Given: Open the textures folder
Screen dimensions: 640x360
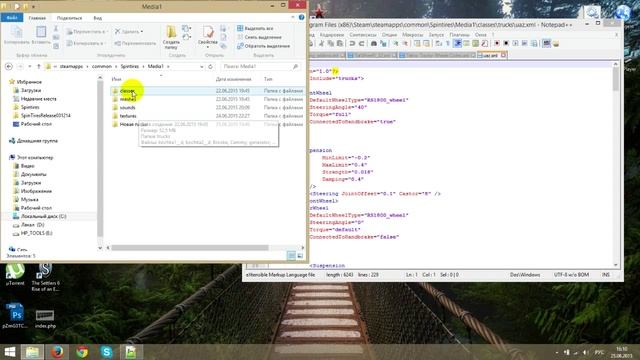Looking at the screenshot, I should coord(128,116).
